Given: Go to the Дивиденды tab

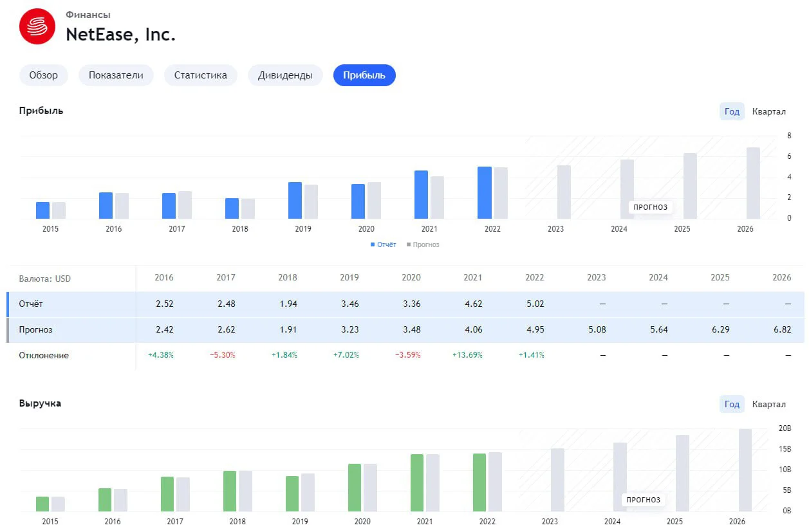Looking at the screenshot, I should pos(285,75).
